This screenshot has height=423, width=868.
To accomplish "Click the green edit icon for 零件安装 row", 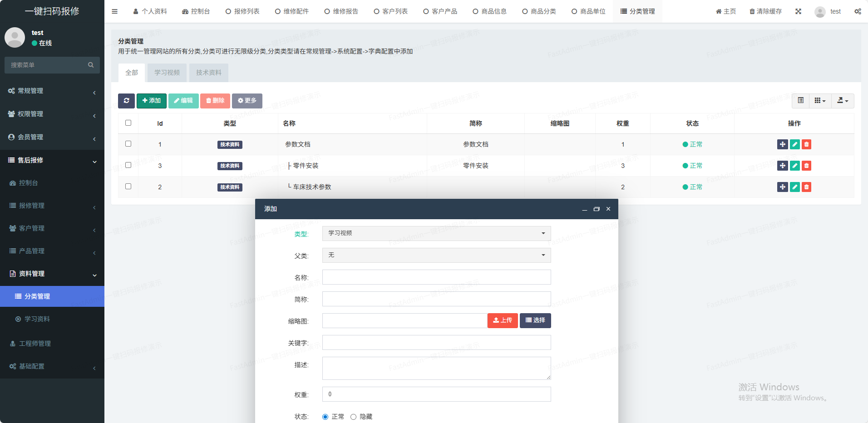I will pos(794,166).
